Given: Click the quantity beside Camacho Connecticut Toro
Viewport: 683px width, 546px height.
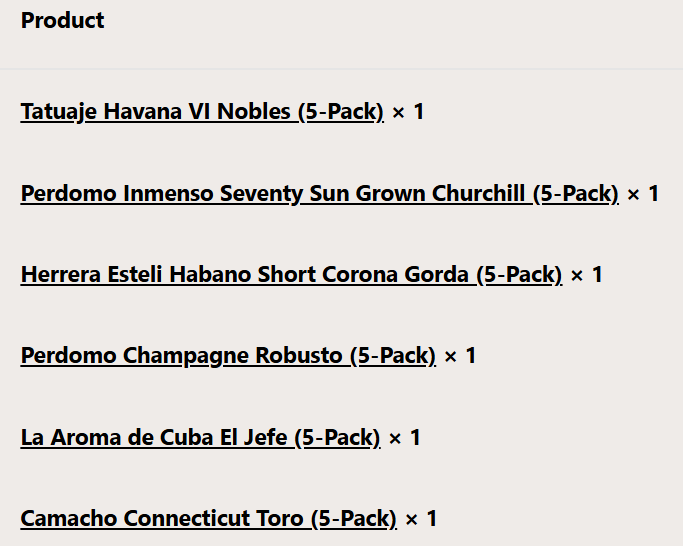Looking at the screenshot, I should (x=421, y=519).
